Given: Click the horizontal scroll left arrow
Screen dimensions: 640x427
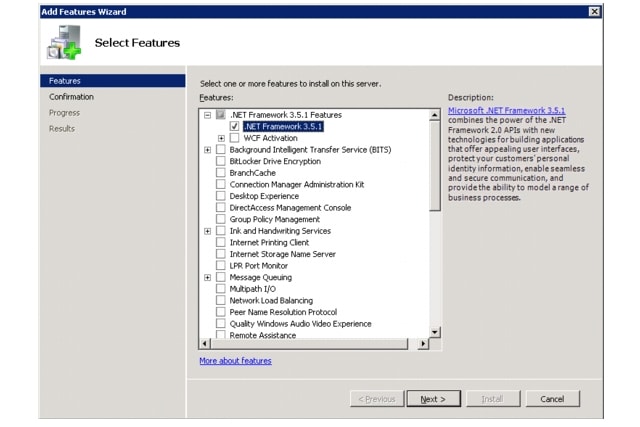Looking at the screenshot, I should click(205, 344).
